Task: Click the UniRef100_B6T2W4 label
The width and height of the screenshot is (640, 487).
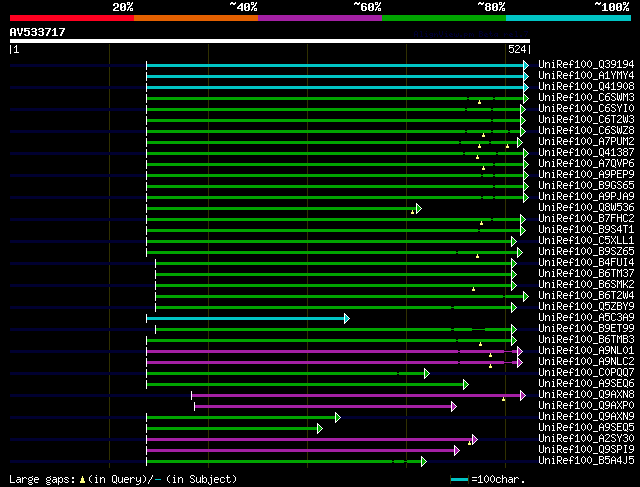Action: 586,296
